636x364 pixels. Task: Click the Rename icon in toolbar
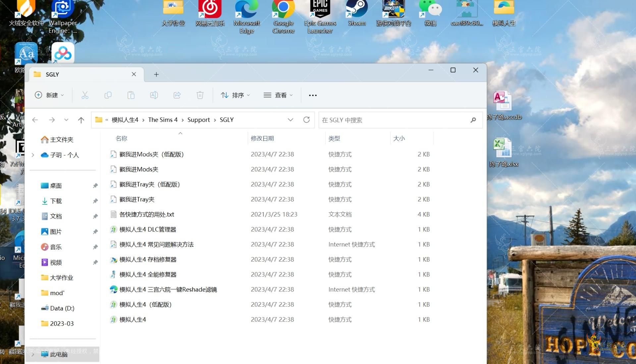(154, 95)
